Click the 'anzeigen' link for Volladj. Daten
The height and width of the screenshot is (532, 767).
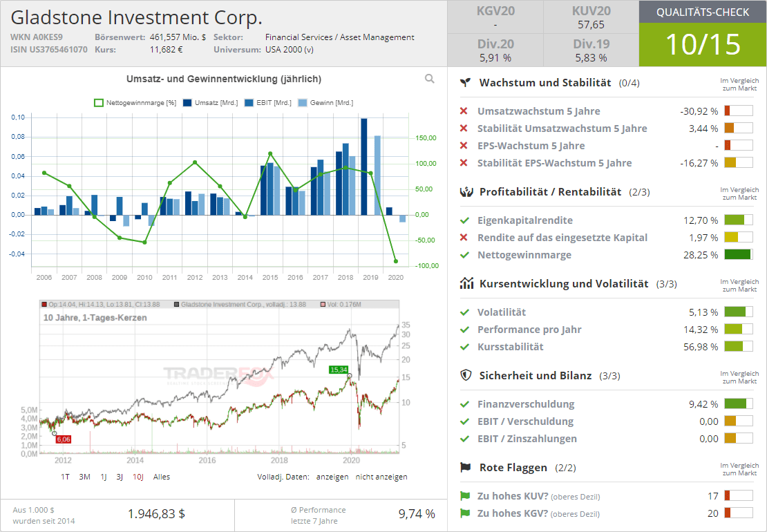[x=332, y=477]
